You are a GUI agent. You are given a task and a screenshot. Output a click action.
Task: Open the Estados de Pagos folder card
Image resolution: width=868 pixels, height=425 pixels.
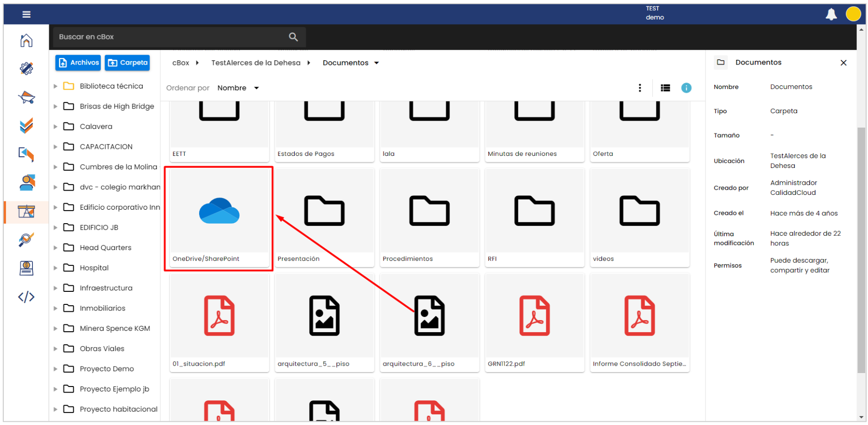[324, 132]
